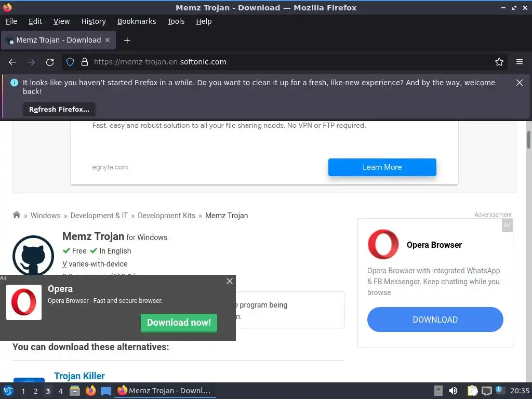This screenshot has width=532, height=399.
Task: Open the View menu
Action: point(61,21)
